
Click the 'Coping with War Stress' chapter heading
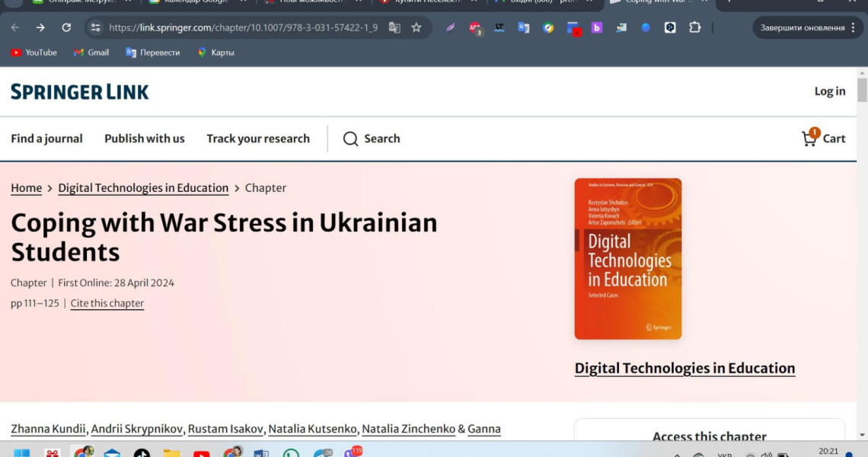(224, 238)
